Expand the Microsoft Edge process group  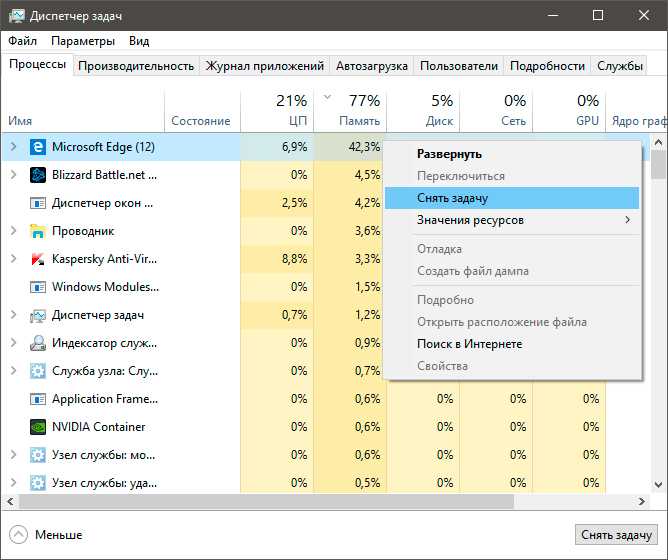tap(14, 147)
